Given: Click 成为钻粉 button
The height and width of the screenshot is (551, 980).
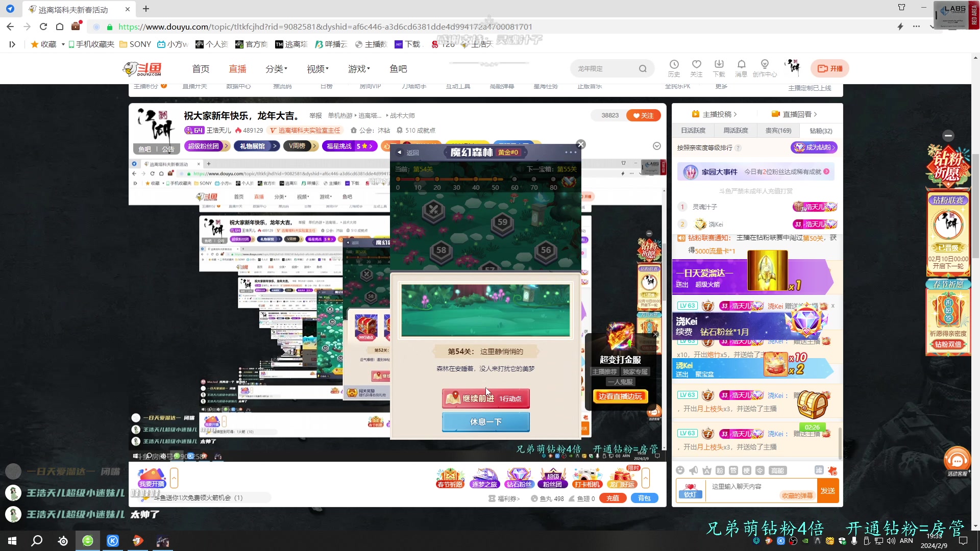Looking at the screenshot, I should (x=814, y=147).
